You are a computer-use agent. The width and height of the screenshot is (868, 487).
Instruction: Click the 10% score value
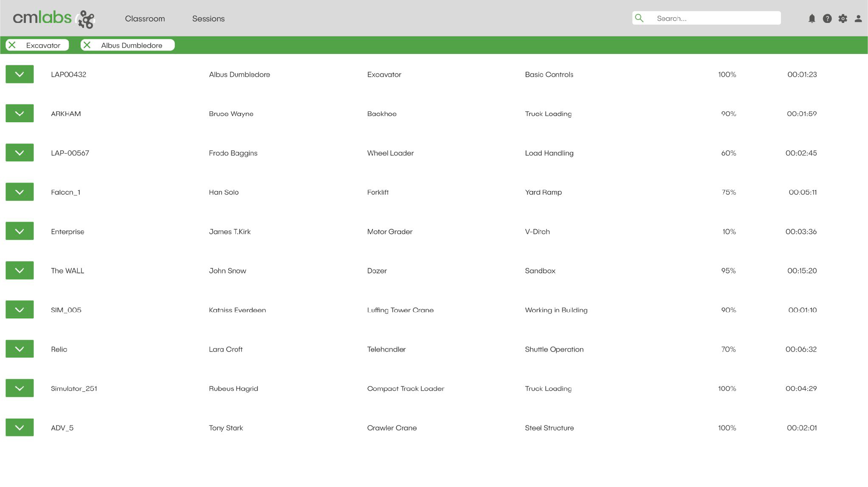point(729,231)
